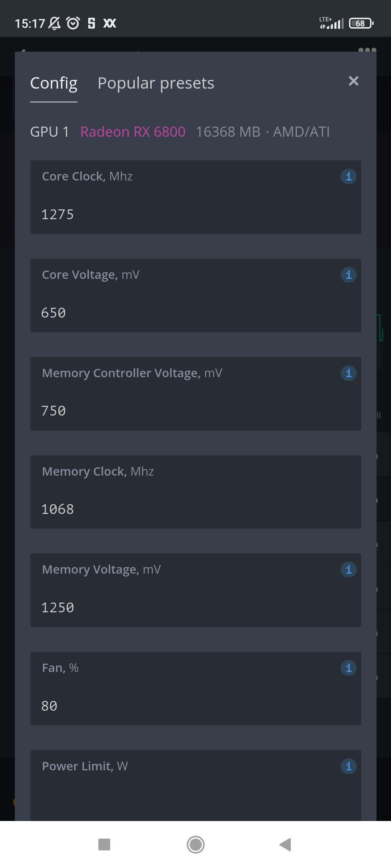
Task: Close the config dialog with X
Action: point(353,81)
